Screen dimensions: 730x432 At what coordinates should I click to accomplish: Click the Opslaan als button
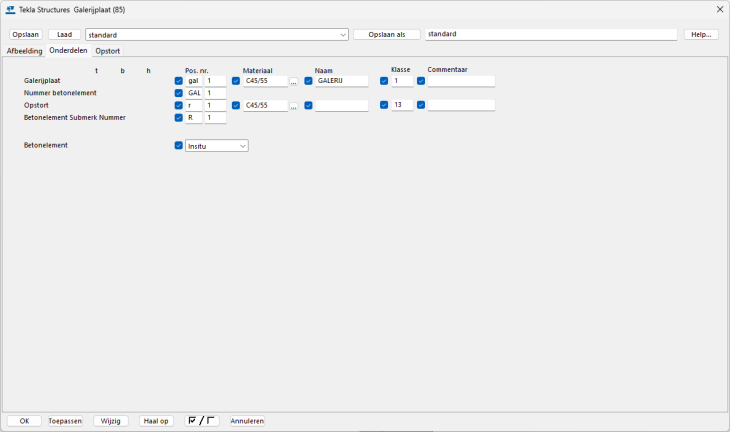(x=386, y=34)
